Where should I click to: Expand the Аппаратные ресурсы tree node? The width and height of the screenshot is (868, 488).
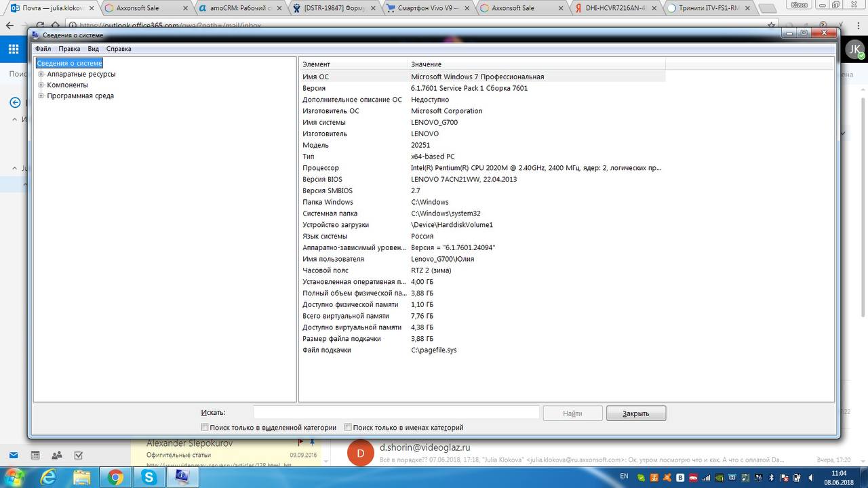point(41,74)
